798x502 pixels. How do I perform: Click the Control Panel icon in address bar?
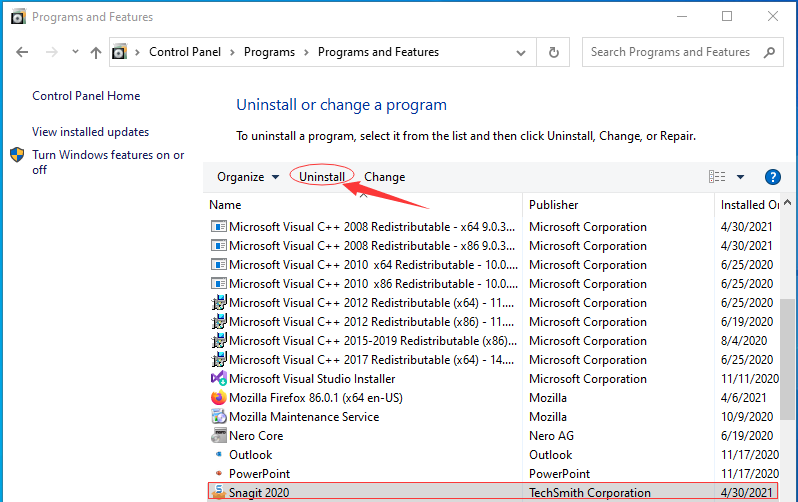tap(119, 52)
